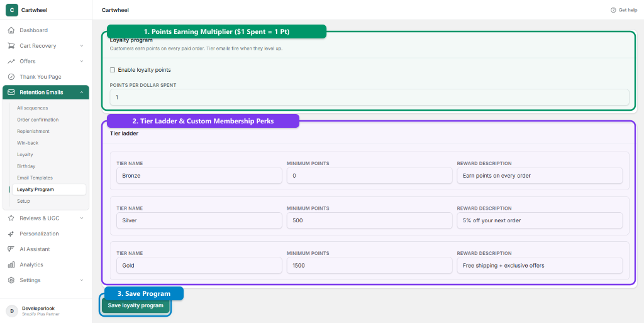Click 'Enable loyalty points' label text
Screen dimensions: 644x323
[x=144, y=70]
